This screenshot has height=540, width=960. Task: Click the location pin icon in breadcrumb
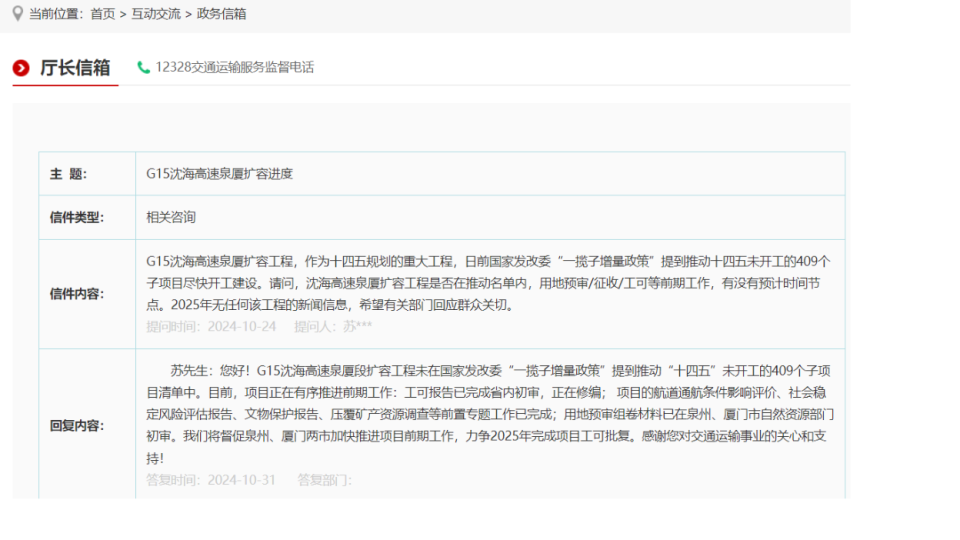(x=18, y=13)
